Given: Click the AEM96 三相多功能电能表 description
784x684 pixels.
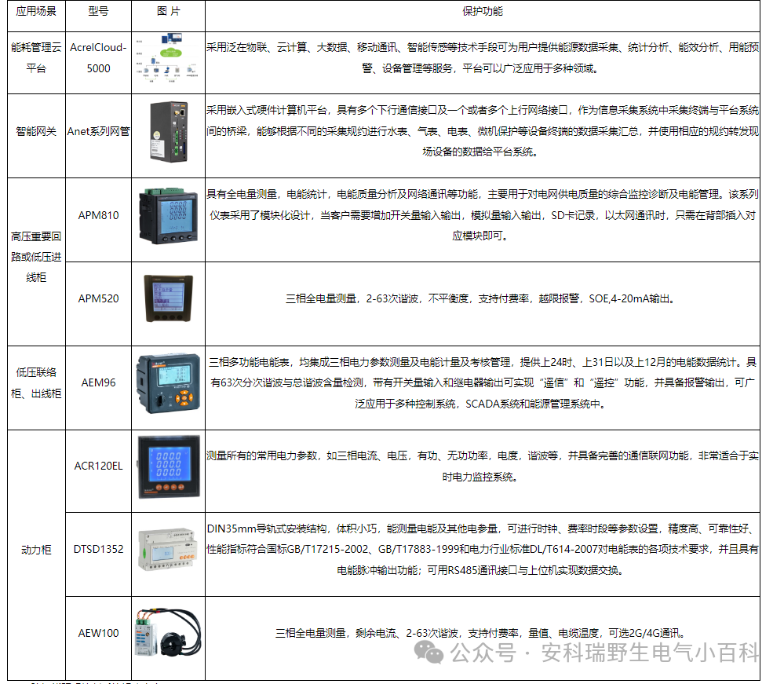Looking at the screenshot, I should [x=483, y=383].
